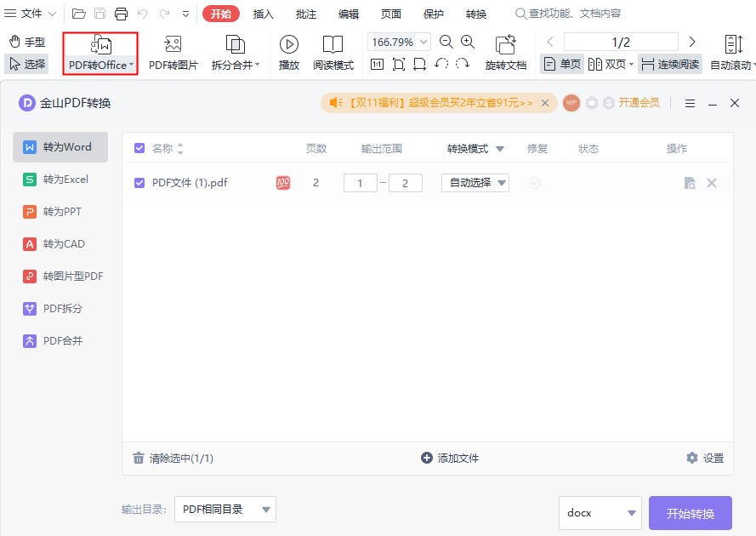Close the 双11福利 promotion banner
The image size is (756, 536).
545,103
